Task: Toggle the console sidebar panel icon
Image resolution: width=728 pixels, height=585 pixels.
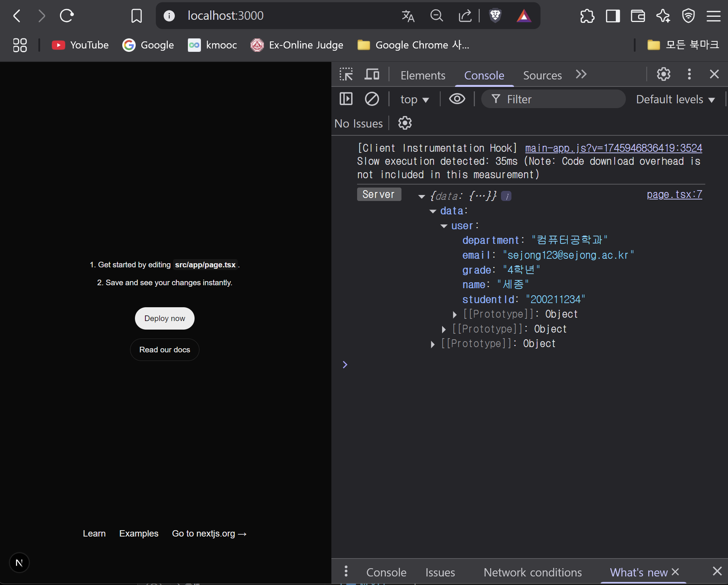Action: pyautogui.click(x=346, y=99)
